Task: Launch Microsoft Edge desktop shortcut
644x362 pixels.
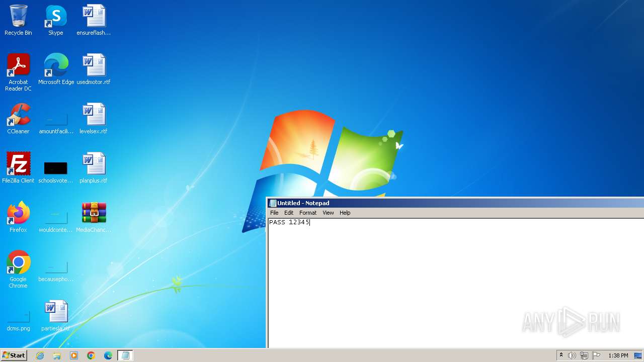Action: pyautogui.click(x=56, y=69)
